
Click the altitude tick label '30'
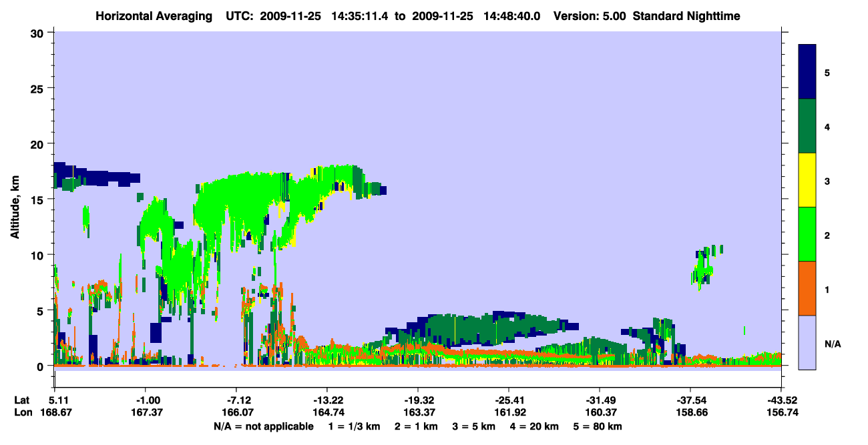click(38, 33)
